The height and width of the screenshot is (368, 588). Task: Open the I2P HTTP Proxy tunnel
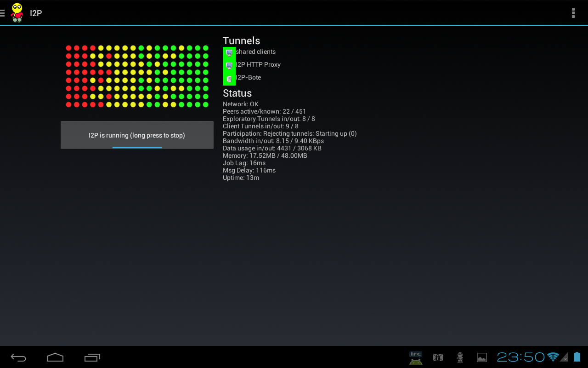(258, 64)
